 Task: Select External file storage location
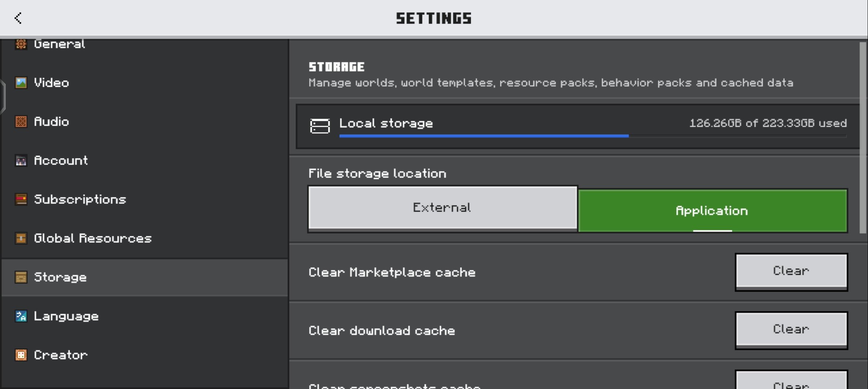(x=443, y=208)
